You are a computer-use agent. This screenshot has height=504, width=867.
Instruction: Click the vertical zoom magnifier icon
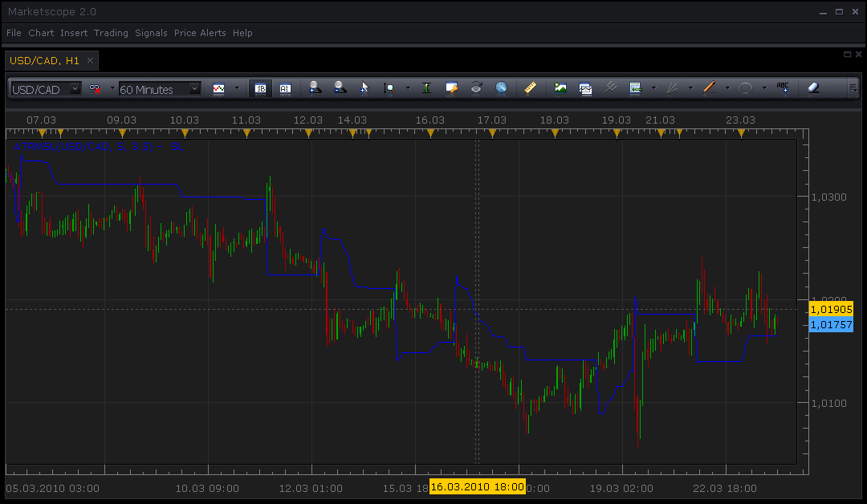[389, 87]
